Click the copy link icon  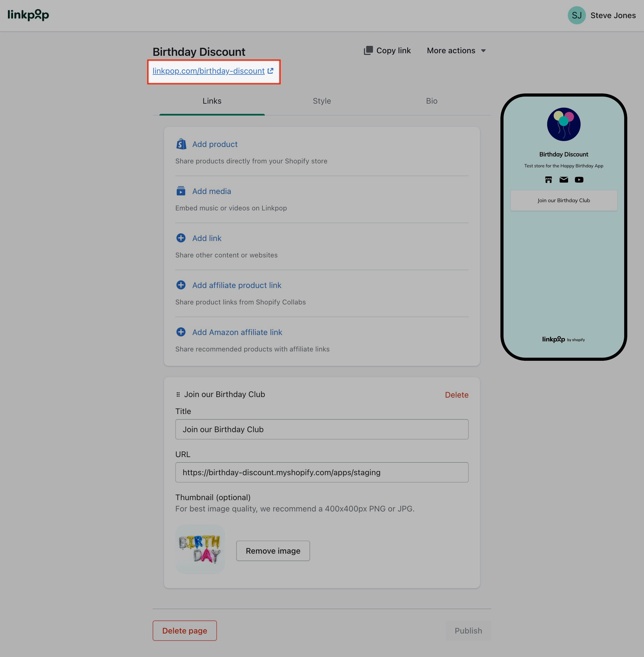tap(368, 50)
